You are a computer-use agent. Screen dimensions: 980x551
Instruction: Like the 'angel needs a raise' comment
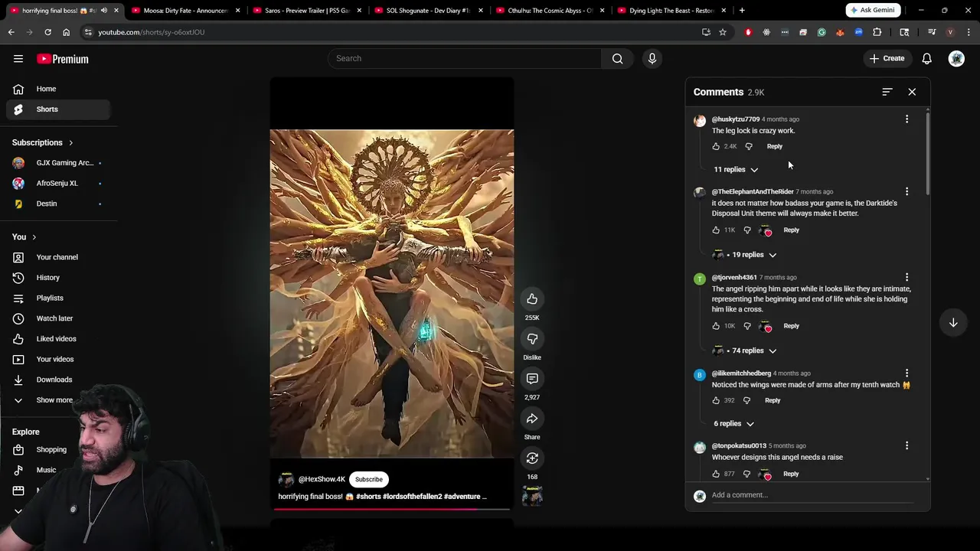pos(716,474)
